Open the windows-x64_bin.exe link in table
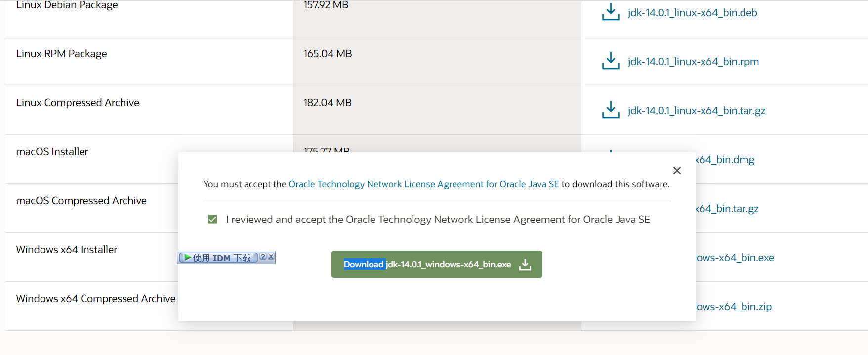Screen dimensions: 868x355 point(735,258)
